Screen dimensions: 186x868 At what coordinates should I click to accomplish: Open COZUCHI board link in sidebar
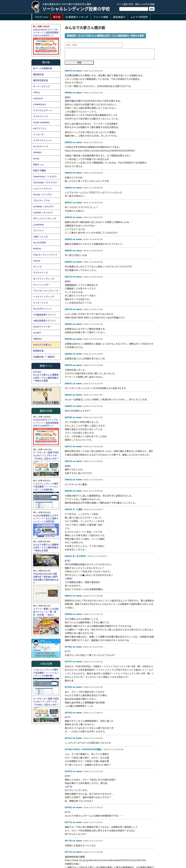(46, 98)
